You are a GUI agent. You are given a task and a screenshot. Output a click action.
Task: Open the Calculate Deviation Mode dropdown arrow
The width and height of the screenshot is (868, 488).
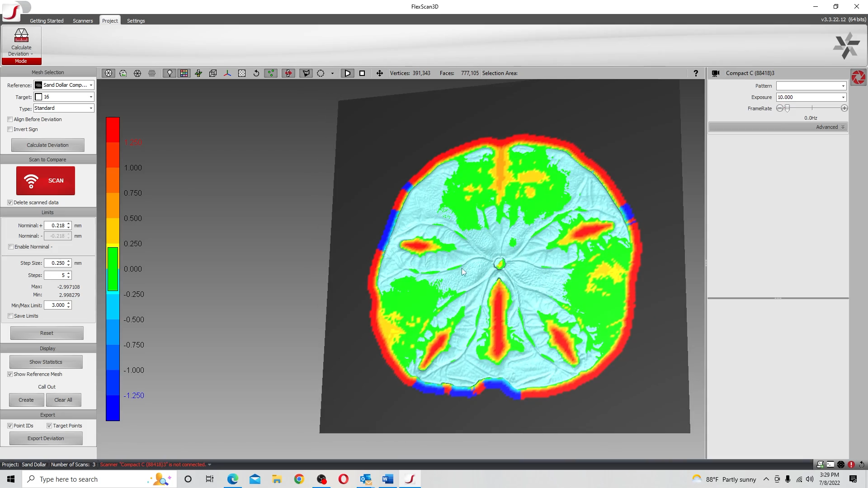click(32, 54)
